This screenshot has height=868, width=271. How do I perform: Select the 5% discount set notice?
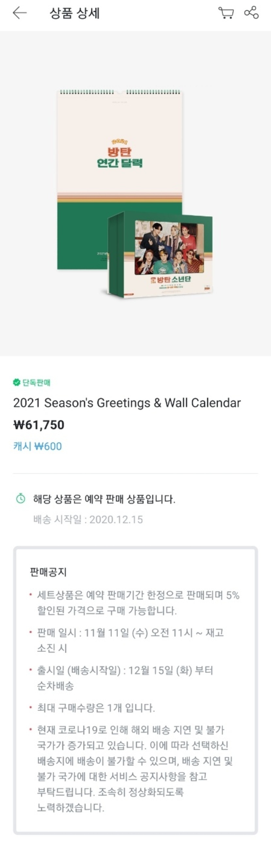138,603
